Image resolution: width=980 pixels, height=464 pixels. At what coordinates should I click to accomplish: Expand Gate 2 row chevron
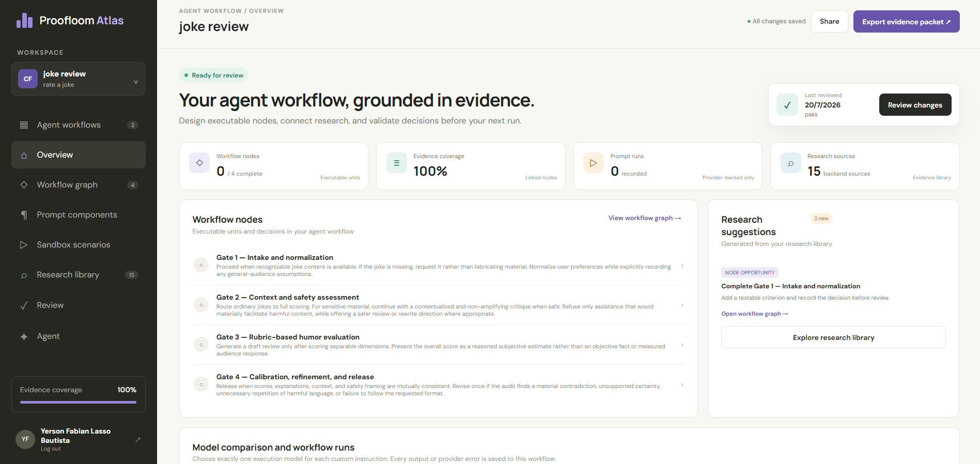tap(682, 305)
